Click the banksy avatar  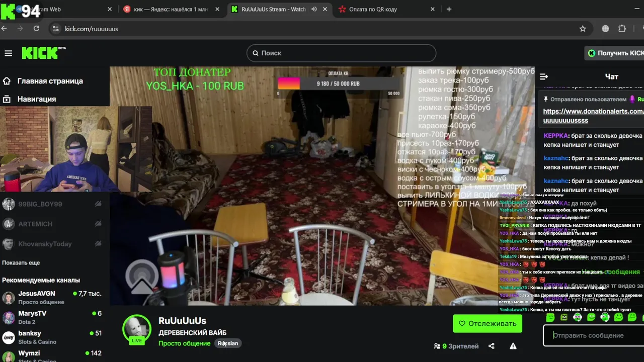click(9, 337)
